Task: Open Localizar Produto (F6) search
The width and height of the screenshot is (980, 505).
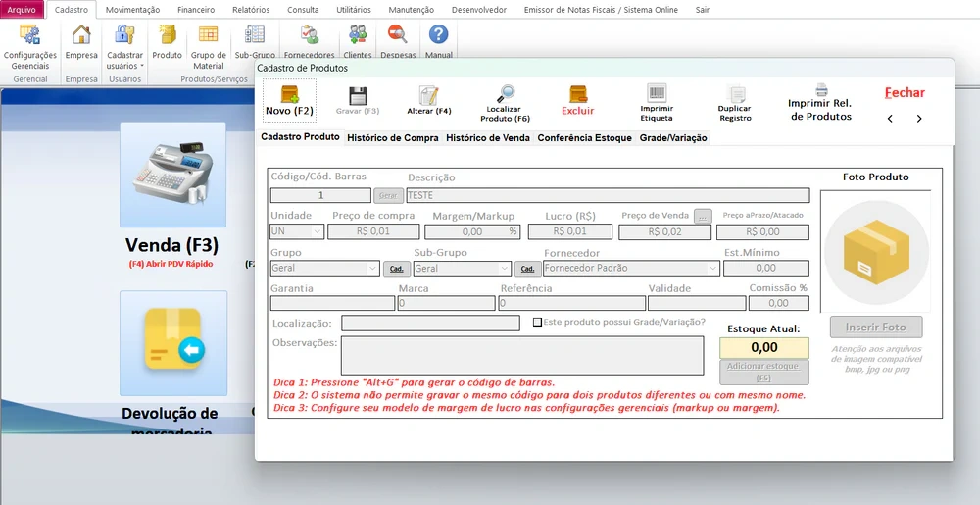Action: pyautogui.click(x=505, y=95)
